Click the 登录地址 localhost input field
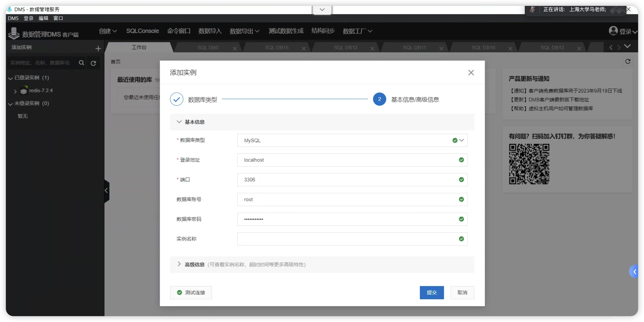This screenshot has height=322, width=644. coord(352,160)
